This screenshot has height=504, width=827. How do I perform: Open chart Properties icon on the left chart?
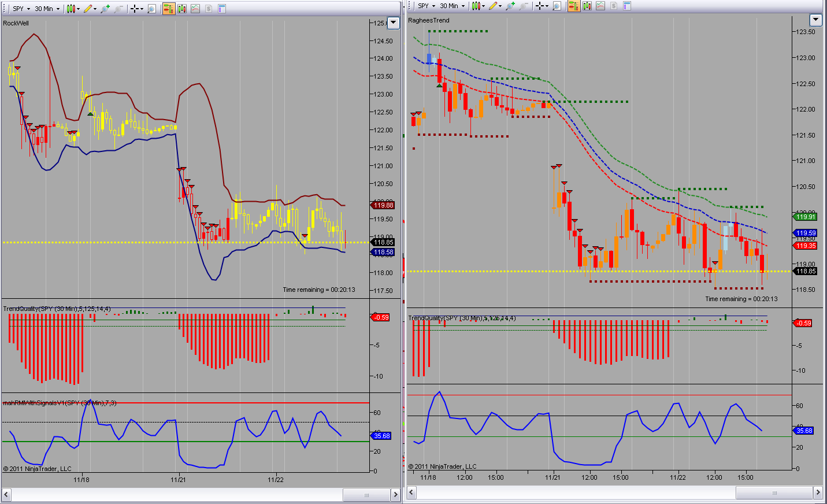pyautogui.click(x=222, y=9)
